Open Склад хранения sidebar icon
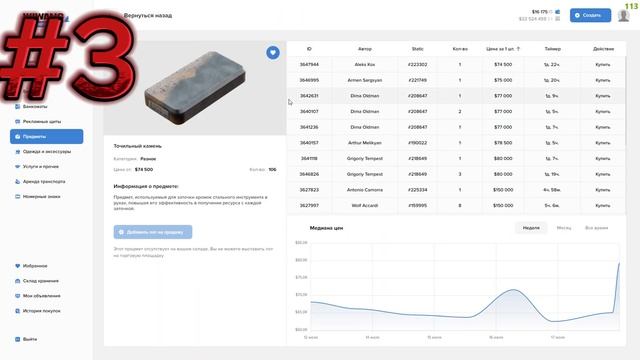 click(x=18, y=281)
